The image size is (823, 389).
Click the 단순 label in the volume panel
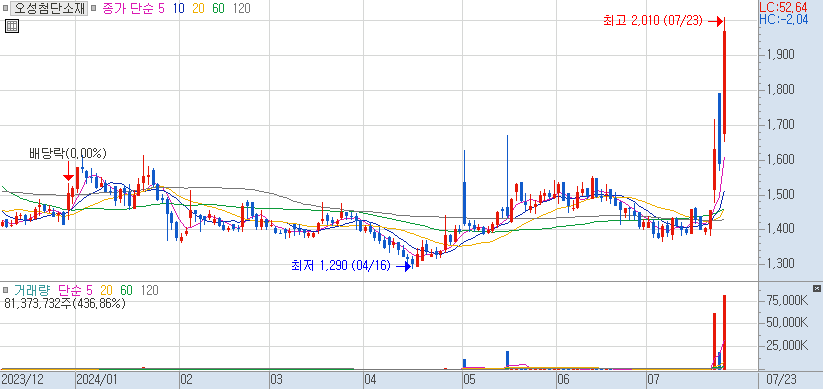(69, 290)
